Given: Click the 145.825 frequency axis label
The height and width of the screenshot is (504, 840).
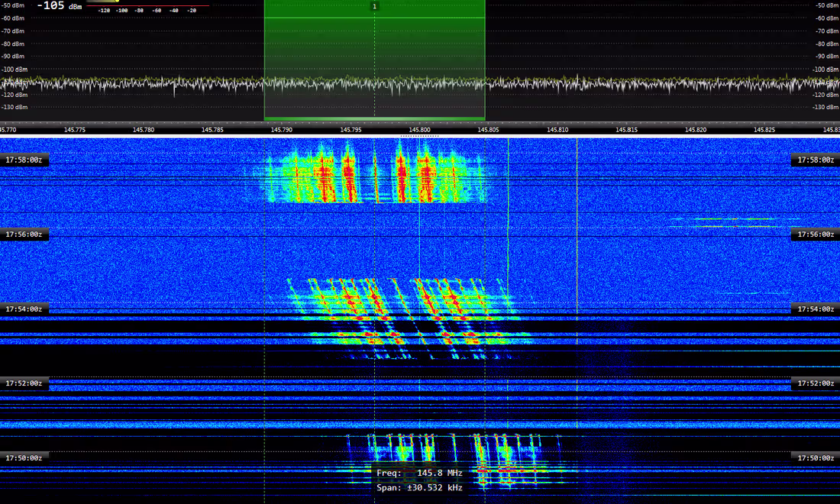Looking at the screenshot, I should click(764, 130).
